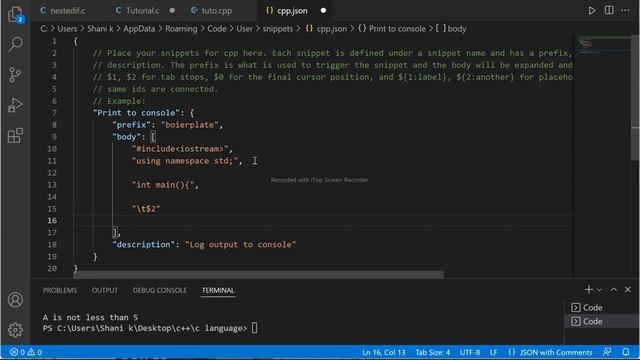Open the Accounts menu icon
The height and width of the screenshot is (360, 640).
pyautogui.click(x=16, y=300)
